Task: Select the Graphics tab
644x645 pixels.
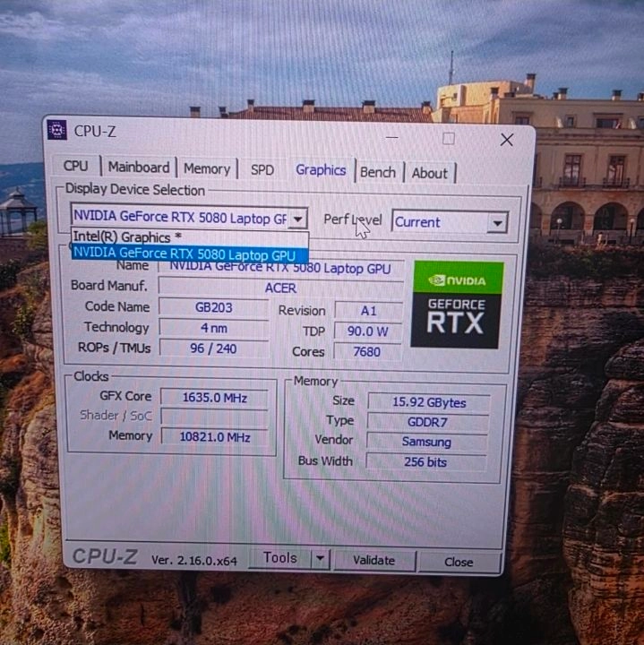Action: coord(321,170)
